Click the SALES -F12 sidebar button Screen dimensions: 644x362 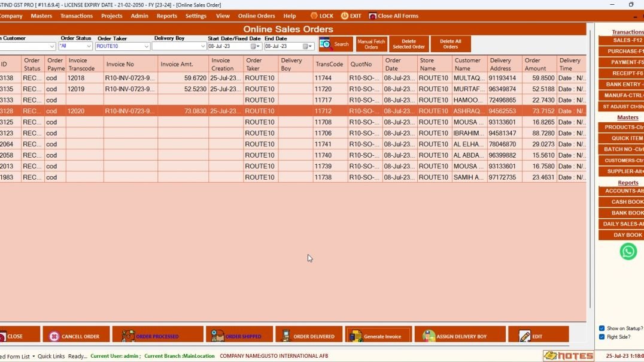(x=622, y=40)
